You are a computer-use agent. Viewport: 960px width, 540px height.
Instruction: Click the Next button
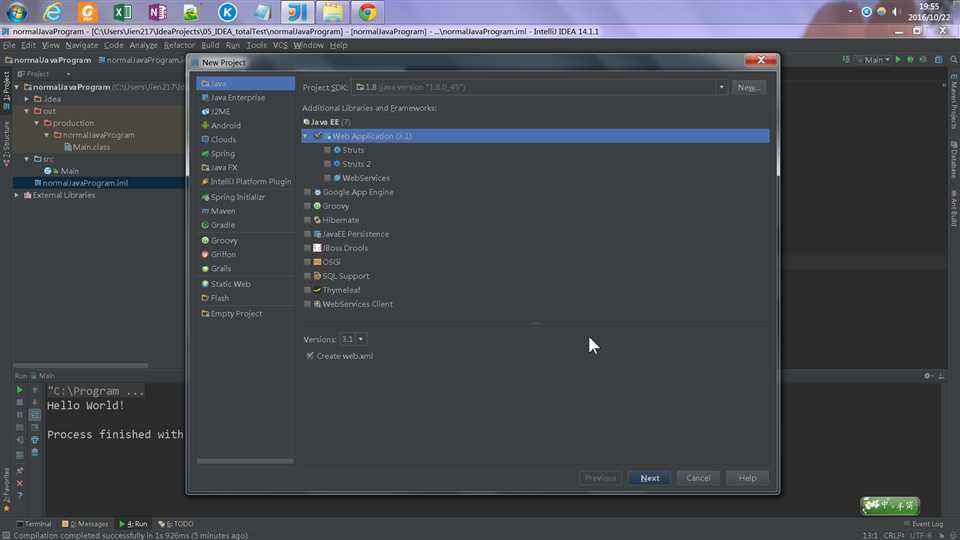tap(650, 478)
